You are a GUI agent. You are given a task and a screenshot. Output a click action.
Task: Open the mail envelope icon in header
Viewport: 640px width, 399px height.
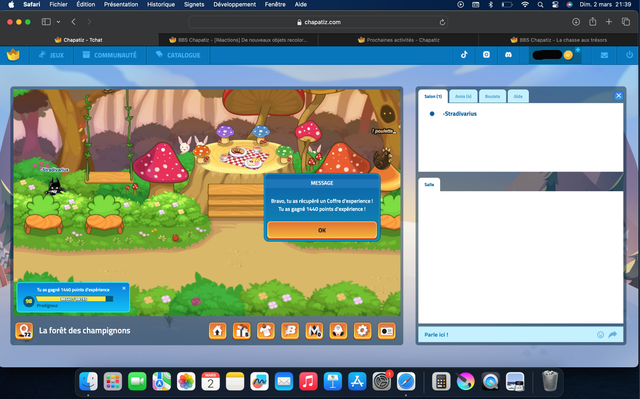pyautogui.click(x=604, y=55)
